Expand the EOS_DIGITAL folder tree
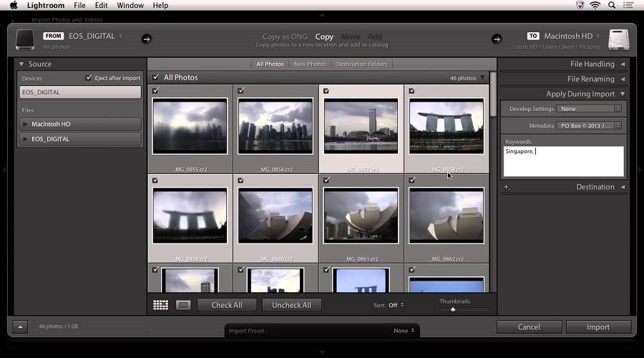Screen dimensions: 644x358 pyautogui.click(x=26, y=139)
